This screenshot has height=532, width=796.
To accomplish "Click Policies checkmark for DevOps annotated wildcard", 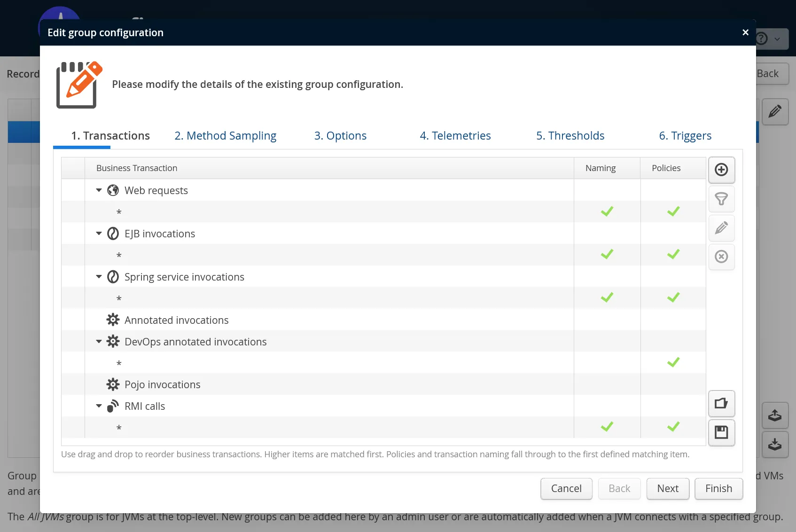I will pos(673,362).
